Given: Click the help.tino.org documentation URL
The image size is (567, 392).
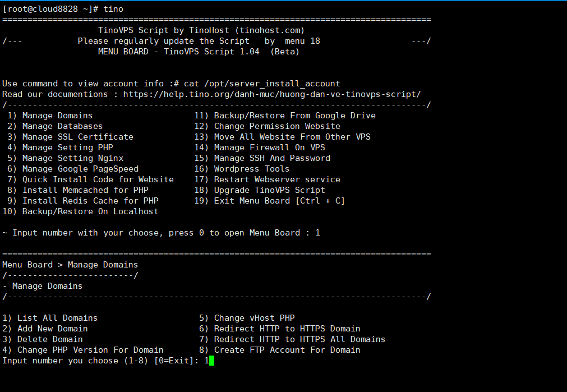Looking at the screenshot, I should point(272,94).
